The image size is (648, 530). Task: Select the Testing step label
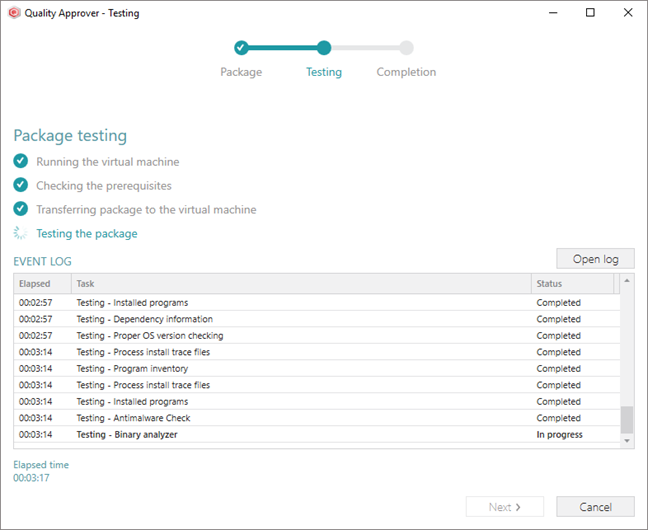(x=324, y=72)
